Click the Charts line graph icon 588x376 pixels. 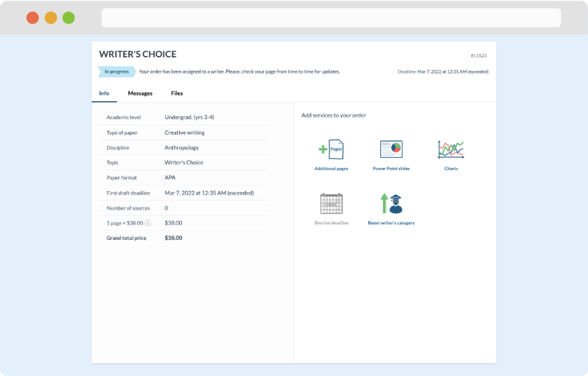(x=451, y=149)
